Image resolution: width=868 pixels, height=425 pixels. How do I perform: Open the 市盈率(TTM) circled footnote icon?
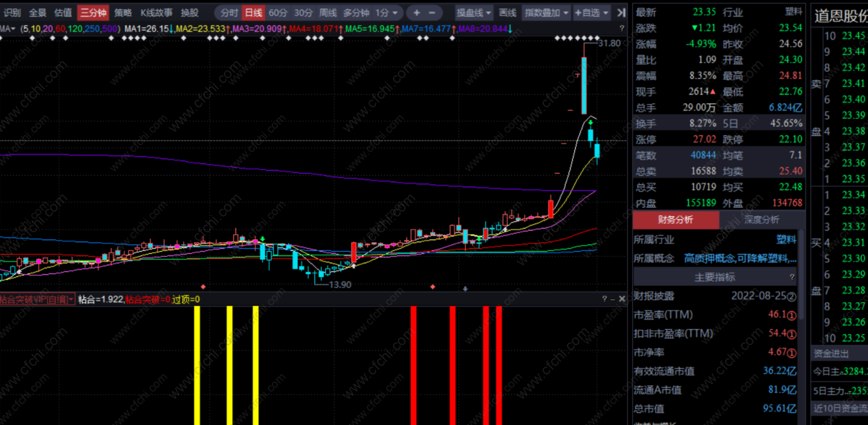click(792, 315)
